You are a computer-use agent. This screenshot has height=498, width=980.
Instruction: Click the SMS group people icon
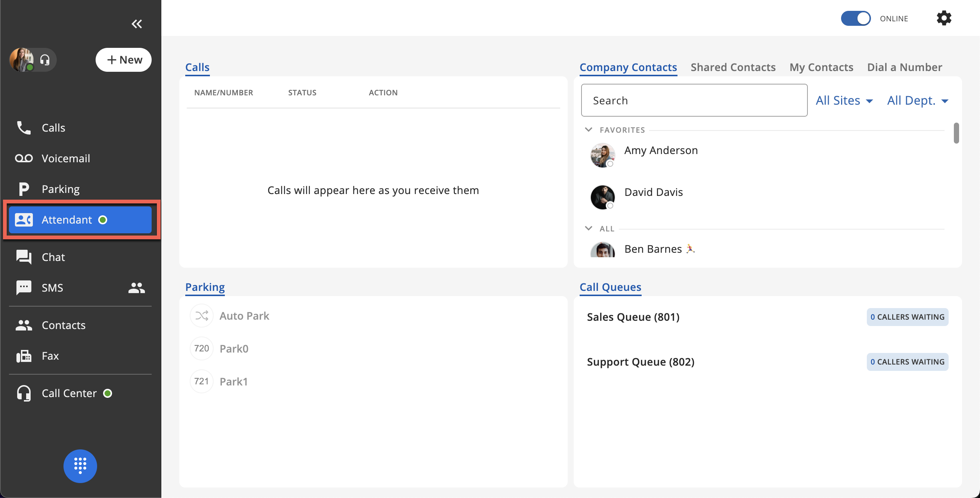pyautogui.click(x=136, y=288)
